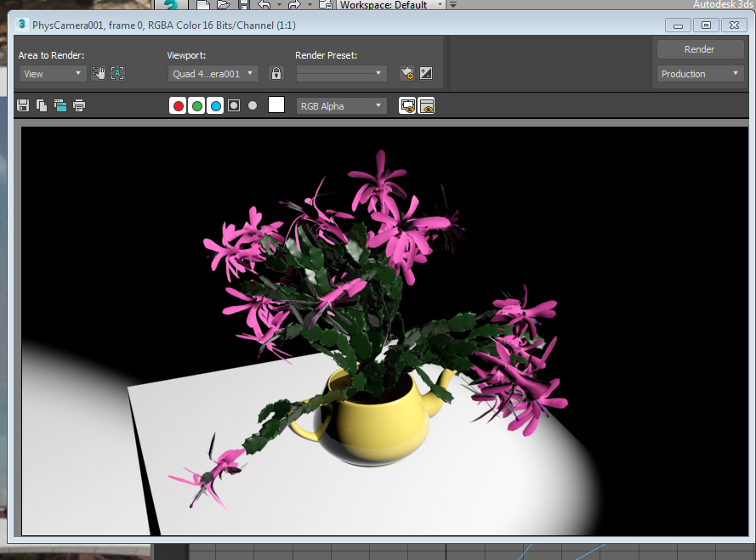Copy the rendered image to clipboard
Image resolution: width=756 pixels, height=560 pixels.
coord(42,105)
